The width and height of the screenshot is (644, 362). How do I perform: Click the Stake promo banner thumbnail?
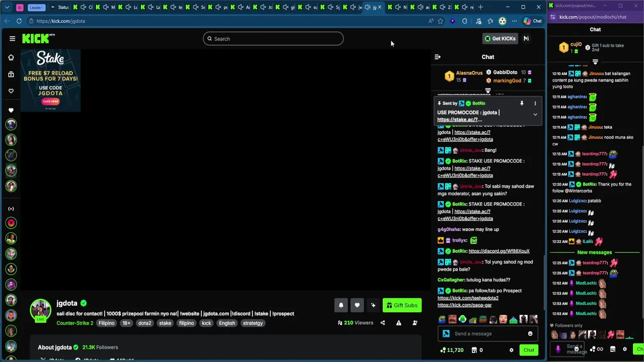pos(50,80)
